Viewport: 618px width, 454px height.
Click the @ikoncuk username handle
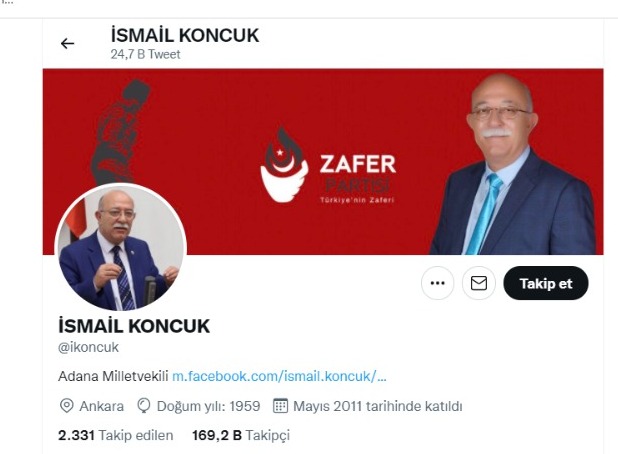point(88,347)
